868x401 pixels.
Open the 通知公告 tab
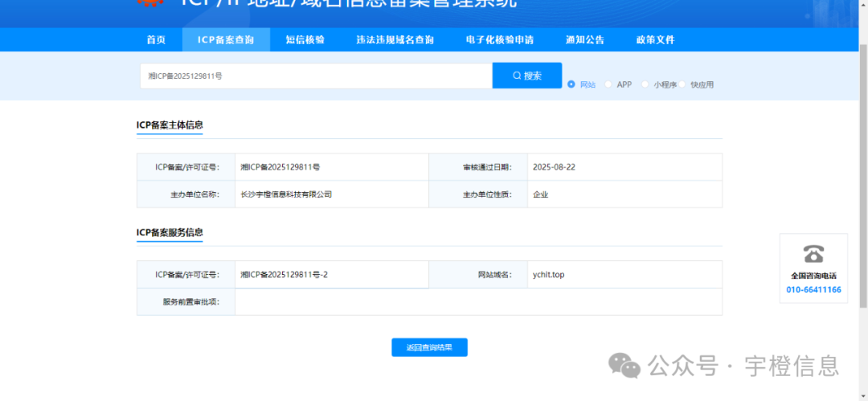tap(584, 40)
